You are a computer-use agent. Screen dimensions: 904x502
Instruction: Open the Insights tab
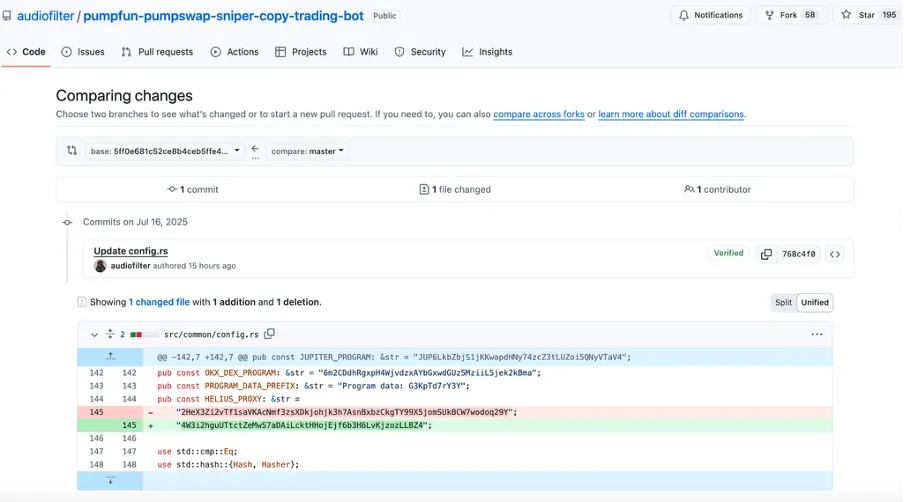click(x=487, y=52)
